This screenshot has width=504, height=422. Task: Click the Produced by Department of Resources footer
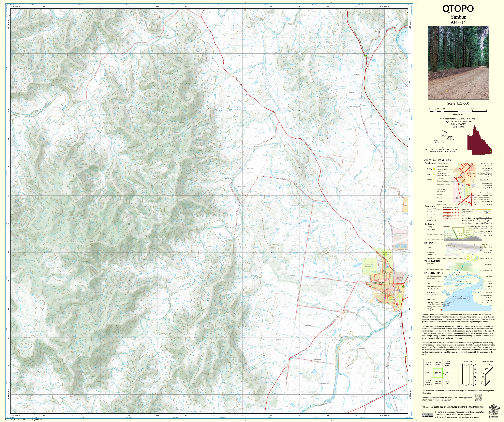[25, 420]
